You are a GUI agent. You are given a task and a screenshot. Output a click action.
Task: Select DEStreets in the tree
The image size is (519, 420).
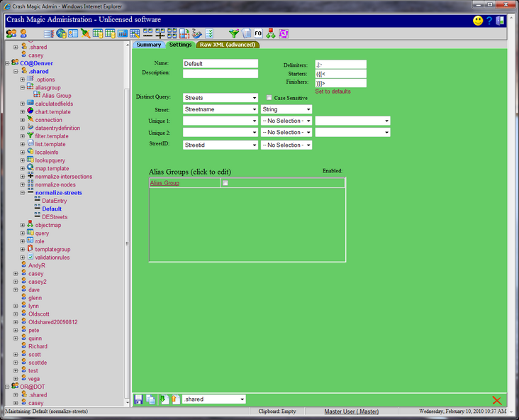(x=55, y=217)
